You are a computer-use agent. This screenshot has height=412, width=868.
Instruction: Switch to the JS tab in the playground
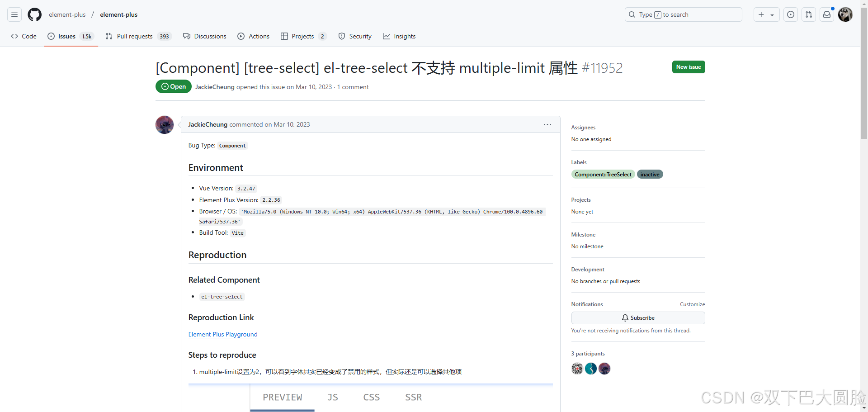click(332, 397)
